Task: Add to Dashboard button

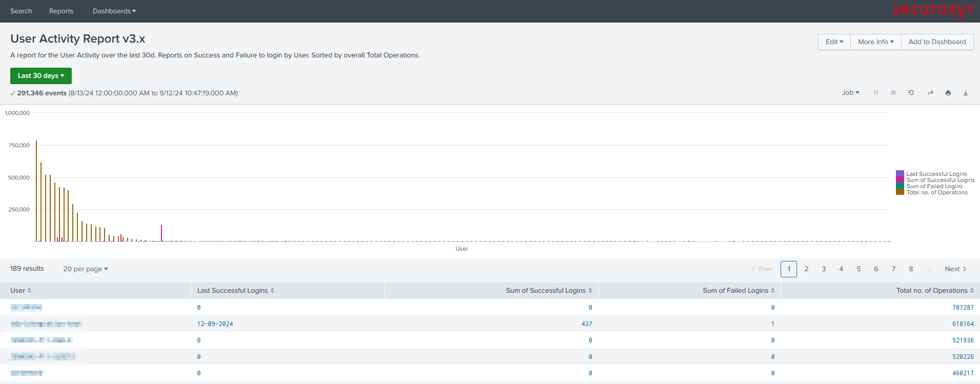Action: coord(937,42)
